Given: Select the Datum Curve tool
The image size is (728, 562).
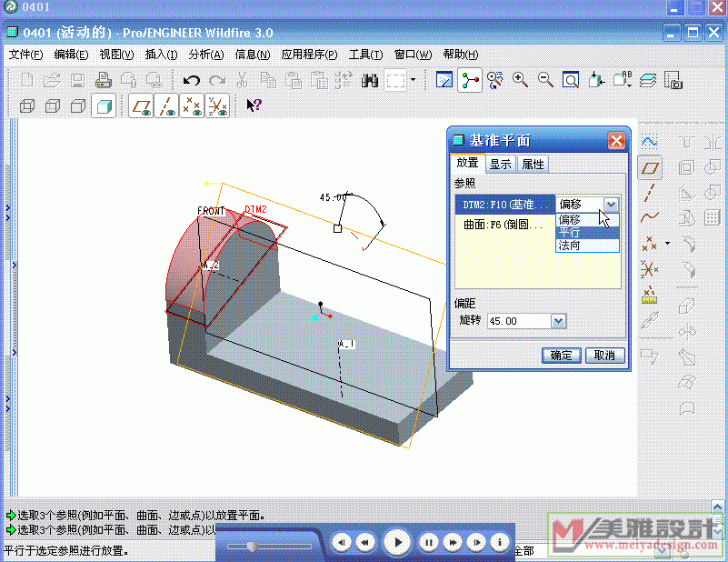Looking at the screenshot, I should pyautogui.click(x=650, y=217).
